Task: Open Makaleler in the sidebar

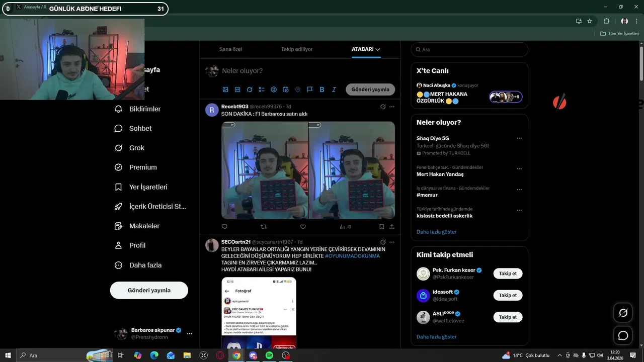Action: coord(137,226)
